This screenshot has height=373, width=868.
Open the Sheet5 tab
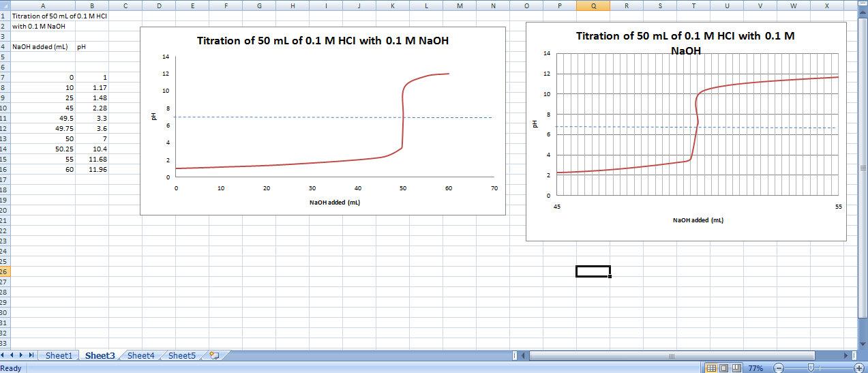tap(181, 355)
